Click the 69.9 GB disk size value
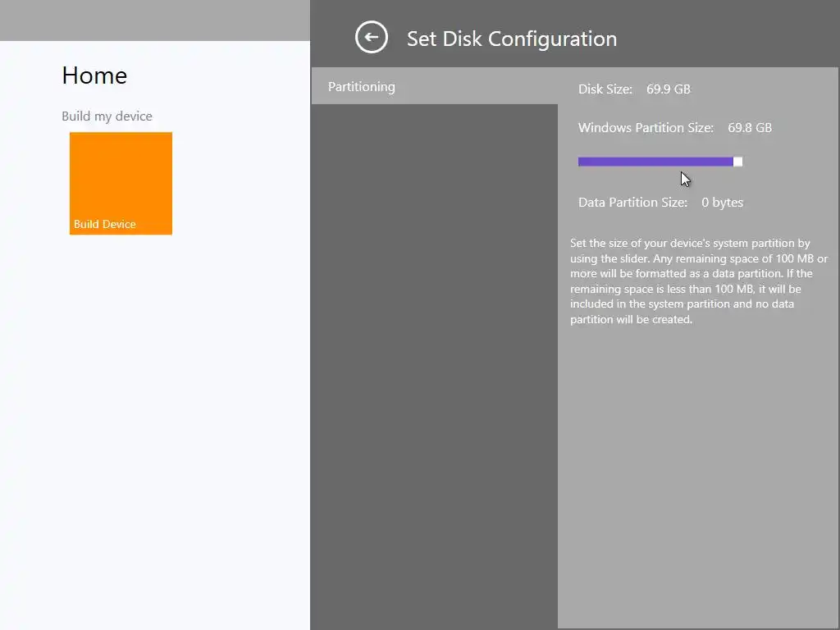 668,89
